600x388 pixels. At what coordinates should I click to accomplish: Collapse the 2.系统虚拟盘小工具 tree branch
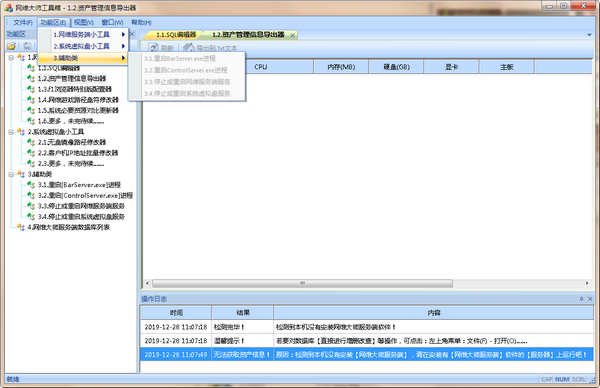tap(11, 132)
